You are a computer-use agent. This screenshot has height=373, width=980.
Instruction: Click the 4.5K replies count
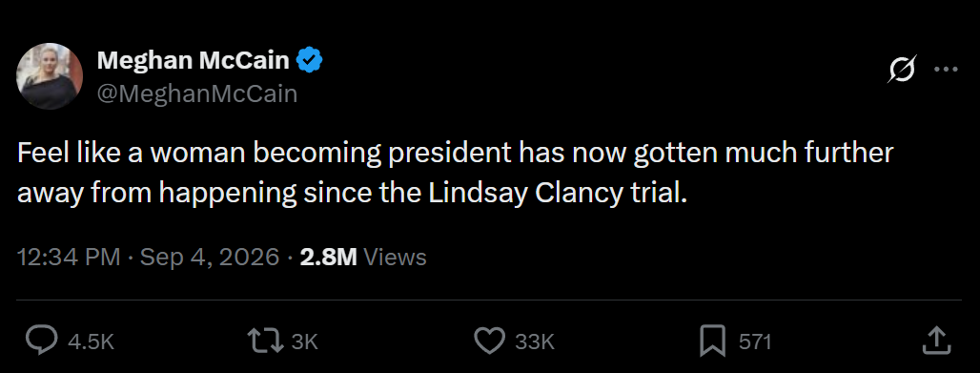point(92,342)
